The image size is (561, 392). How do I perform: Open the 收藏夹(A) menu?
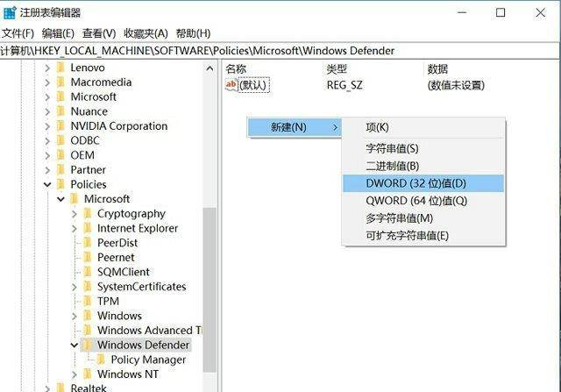[146, 33]
